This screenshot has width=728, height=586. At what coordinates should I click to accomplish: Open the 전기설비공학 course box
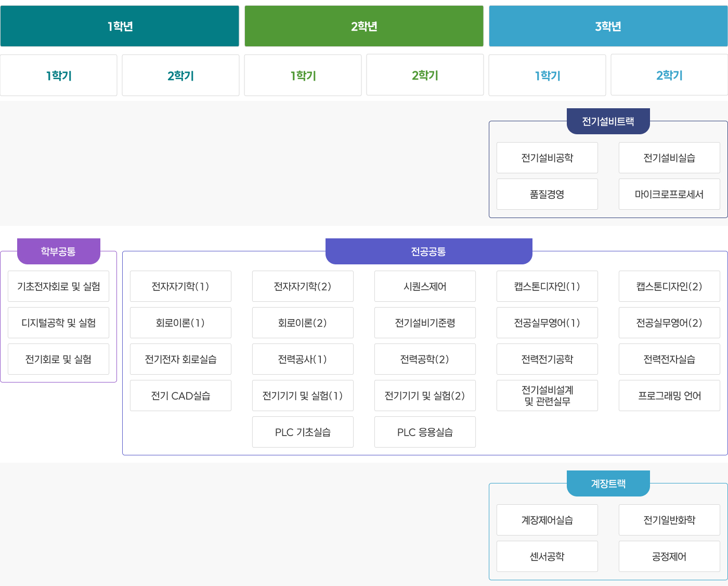pos(547,158)
